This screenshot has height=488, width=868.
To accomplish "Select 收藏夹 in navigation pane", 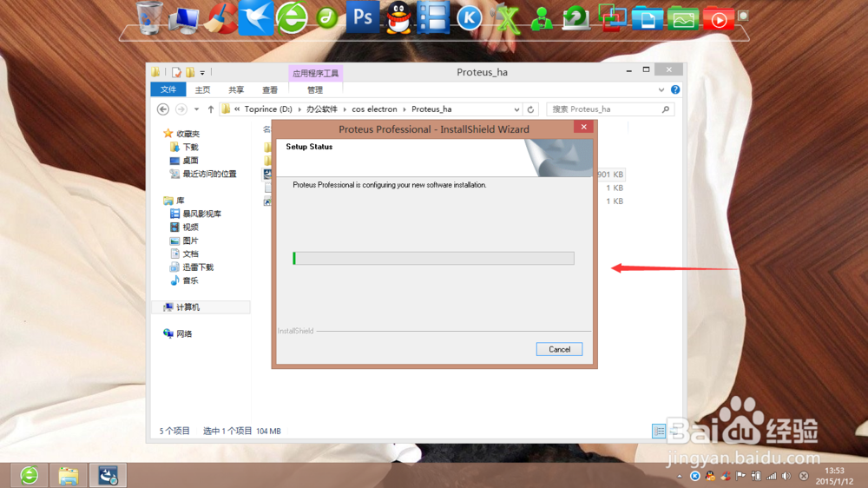I will [188, 134].
